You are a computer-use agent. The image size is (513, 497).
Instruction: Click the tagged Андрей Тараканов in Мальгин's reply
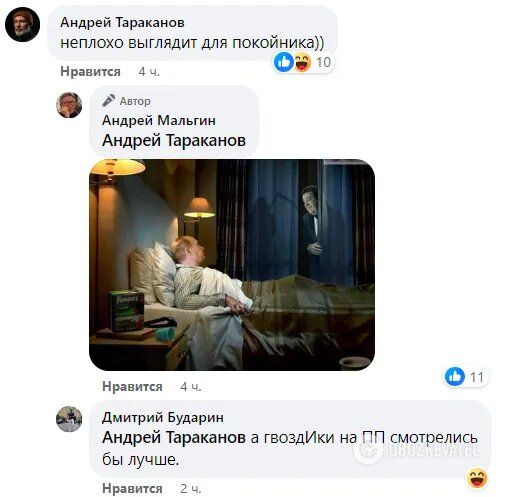pos(174,140)
